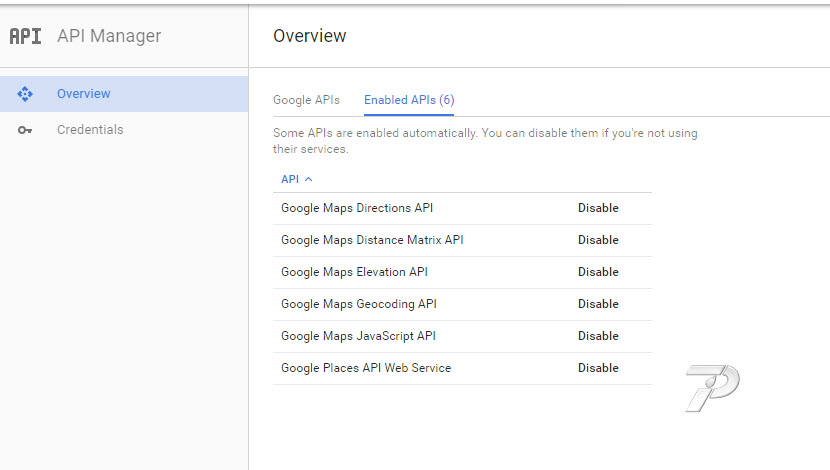
Task: Disable Google Maps Directions API
Action: coord(598,208)
